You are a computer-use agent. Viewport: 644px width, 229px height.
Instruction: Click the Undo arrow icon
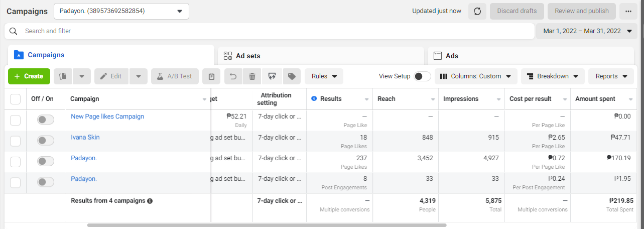233,76
